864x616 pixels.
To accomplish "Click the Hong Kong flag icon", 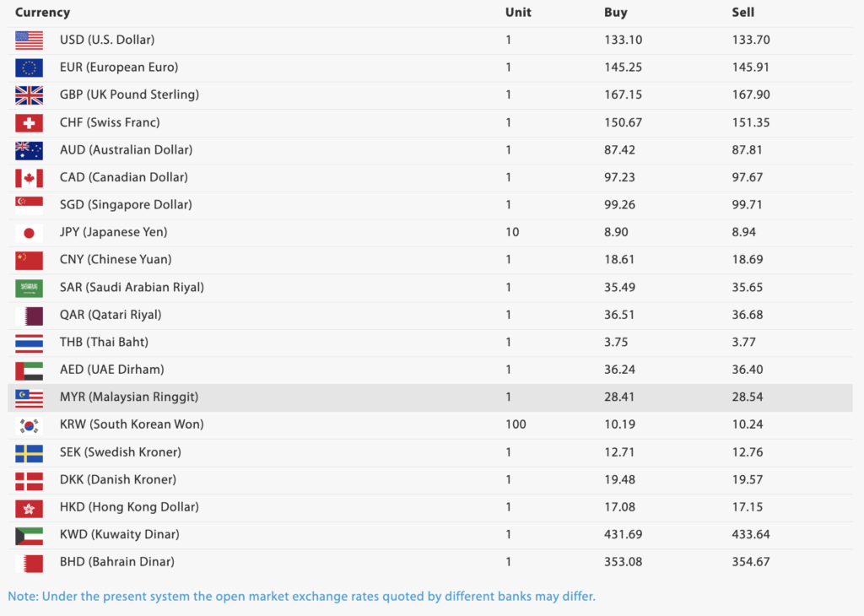I will [29, 507].
